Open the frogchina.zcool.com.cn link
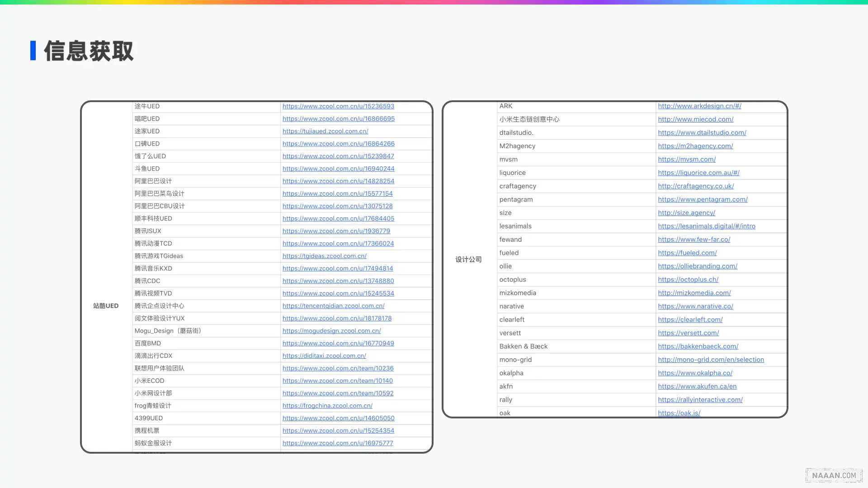The image size is (868, 488). (327, 406)
